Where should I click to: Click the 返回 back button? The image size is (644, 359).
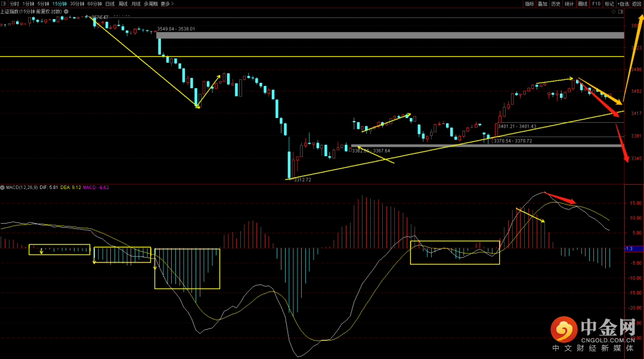tap(636, 4)
